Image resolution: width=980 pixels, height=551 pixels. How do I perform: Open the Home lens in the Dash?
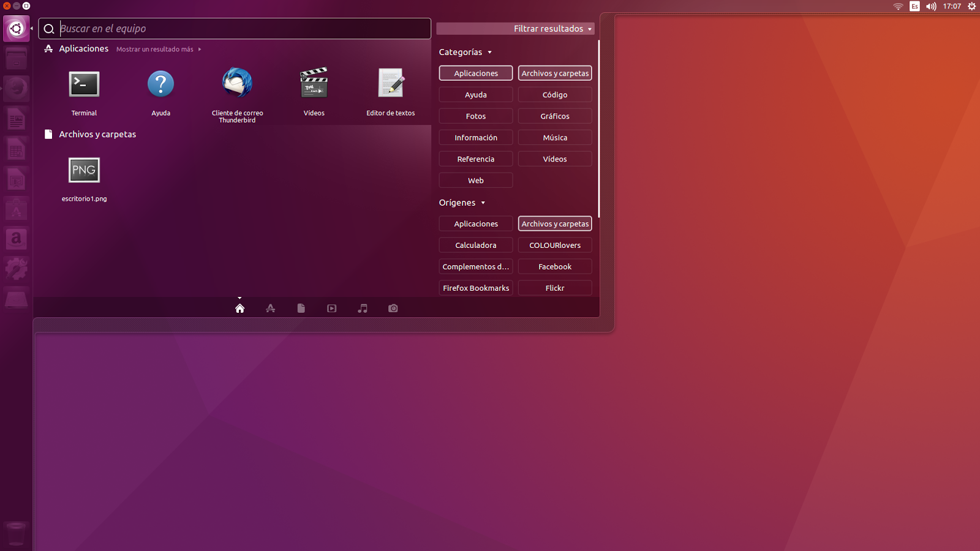(239, 308)
